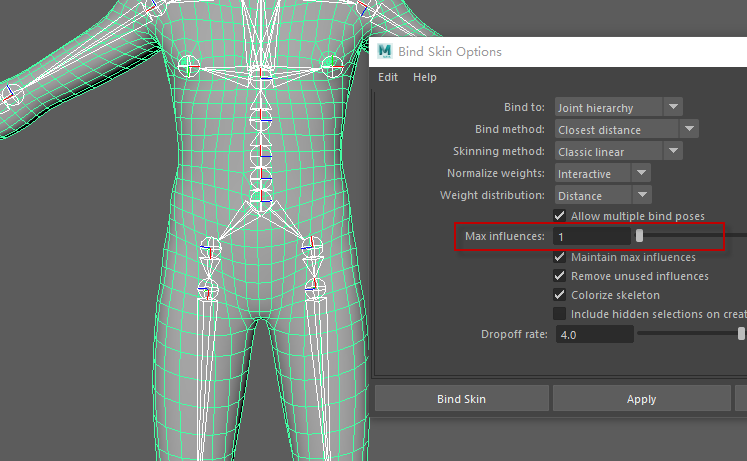
Task: Click the Classic linear combo box
Action: [608, 151]
